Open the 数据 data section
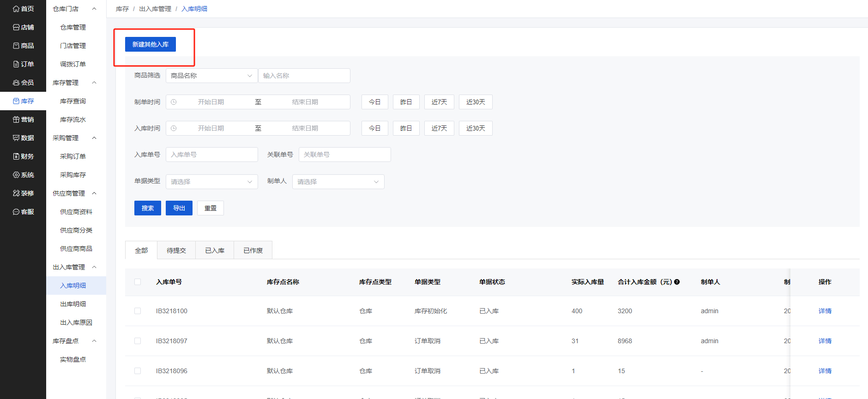This screenshot has width=868, height=399. pos(23,138)
